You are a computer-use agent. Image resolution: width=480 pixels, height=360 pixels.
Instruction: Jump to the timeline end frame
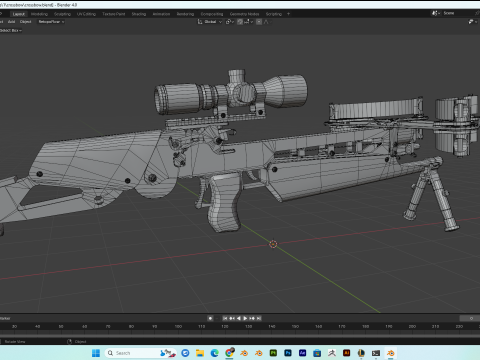click(x=259, y=318)
